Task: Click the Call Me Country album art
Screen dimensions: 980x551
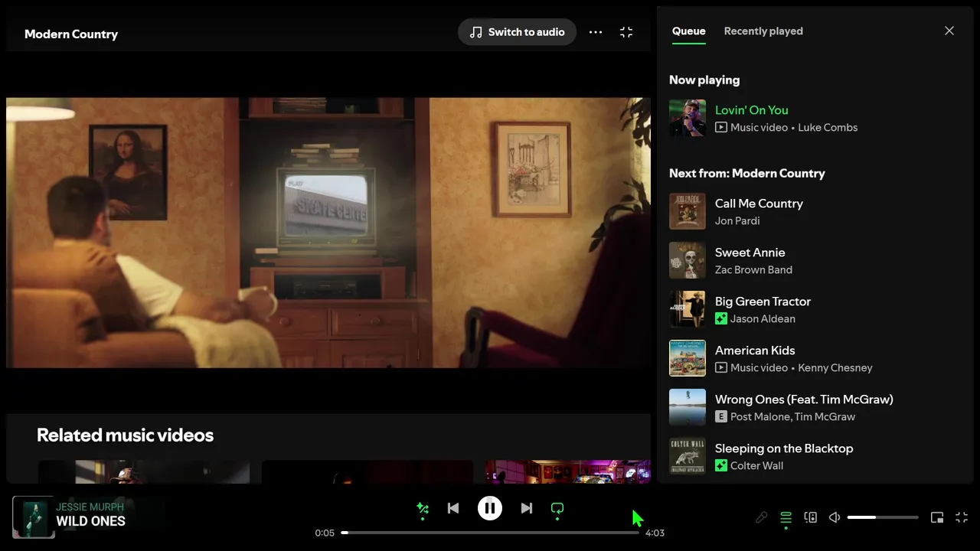Action: [688, 211]
